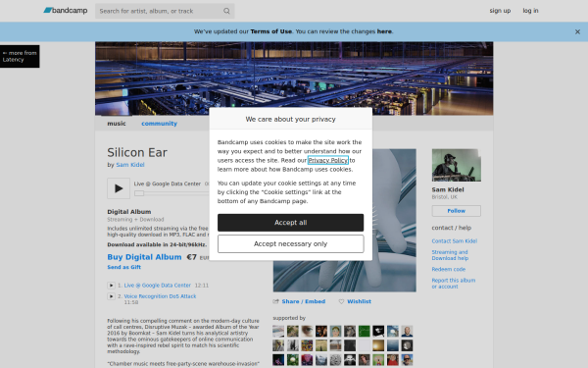
Task: Play track 2, Voice Recognition DoS Attack
Action: [x=111, y=296]
